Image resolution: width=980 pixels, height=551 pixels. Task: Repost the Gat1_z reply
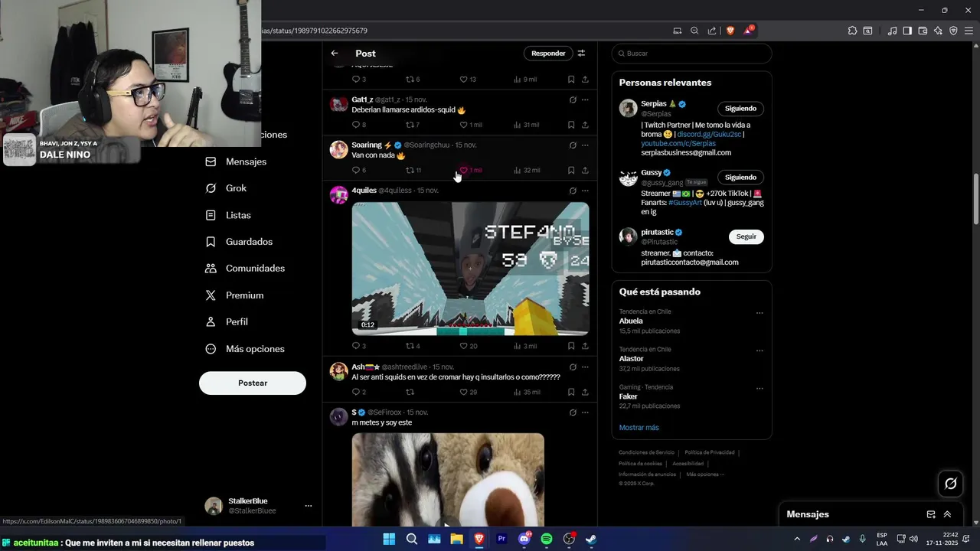412,125
